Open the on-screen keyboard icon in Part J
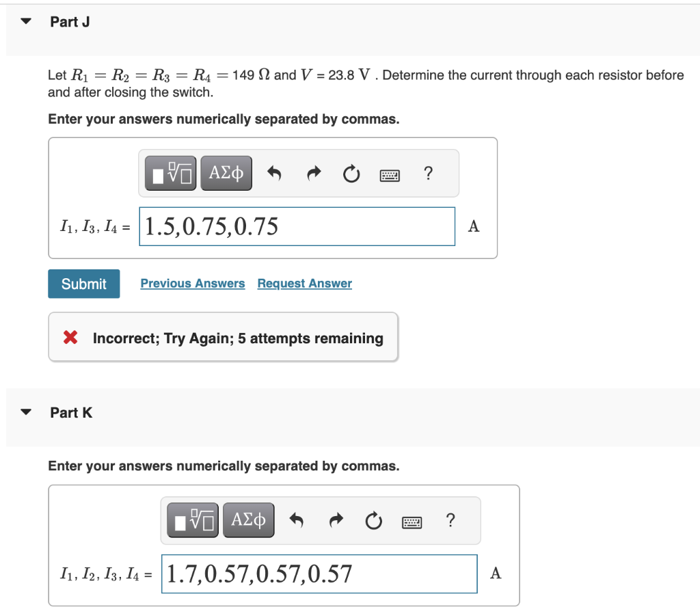The width and height of the screenshot is (700, 607). coord(389,175)
